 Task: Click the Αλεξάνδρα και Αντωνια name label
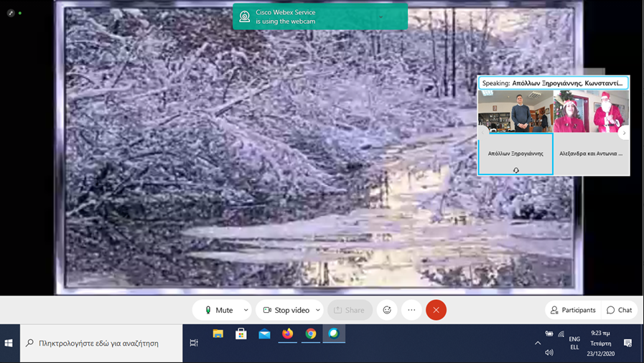591,154
